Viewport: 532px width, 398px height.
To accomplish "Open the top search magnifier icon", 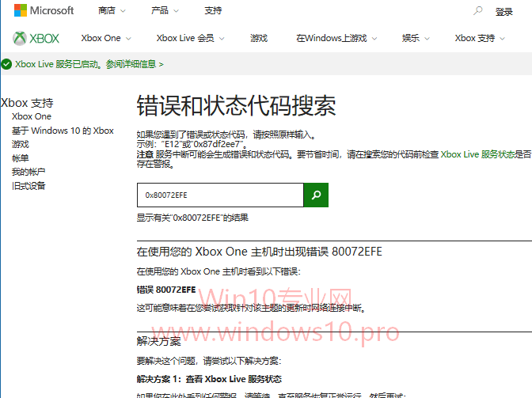I will tap(477, 11).
